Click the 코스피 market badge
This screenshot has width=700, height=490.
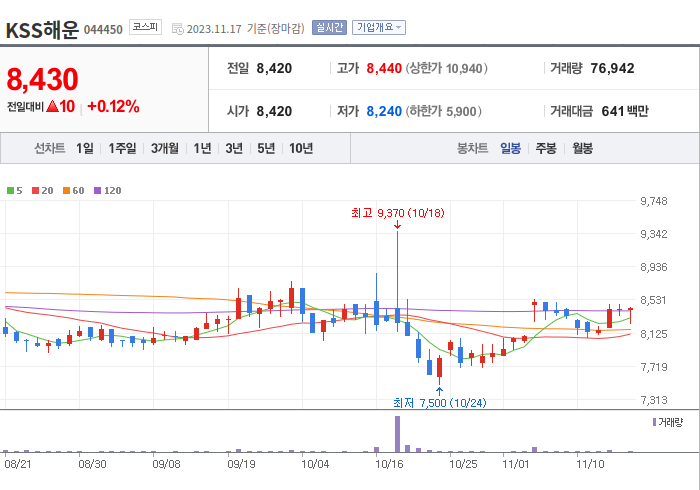pos(145,27)
